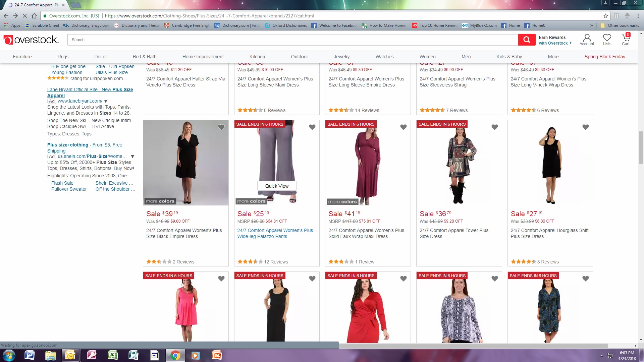Open Other bookmarks folder
Image resolution: width=644 pixels, height=362 pixels.
point(620,25)
